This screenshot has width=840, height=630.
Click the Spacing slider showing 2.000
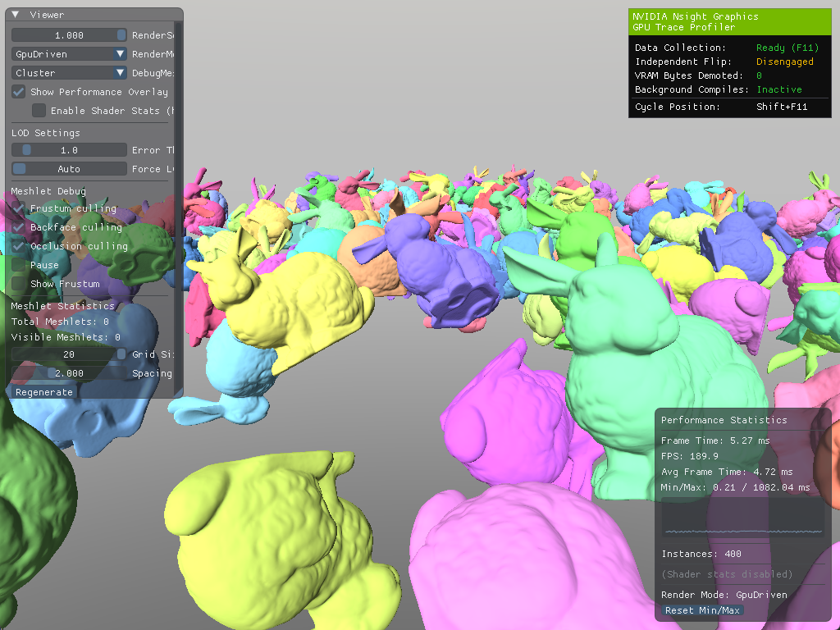pyautogui.click(x=70, y=373)
